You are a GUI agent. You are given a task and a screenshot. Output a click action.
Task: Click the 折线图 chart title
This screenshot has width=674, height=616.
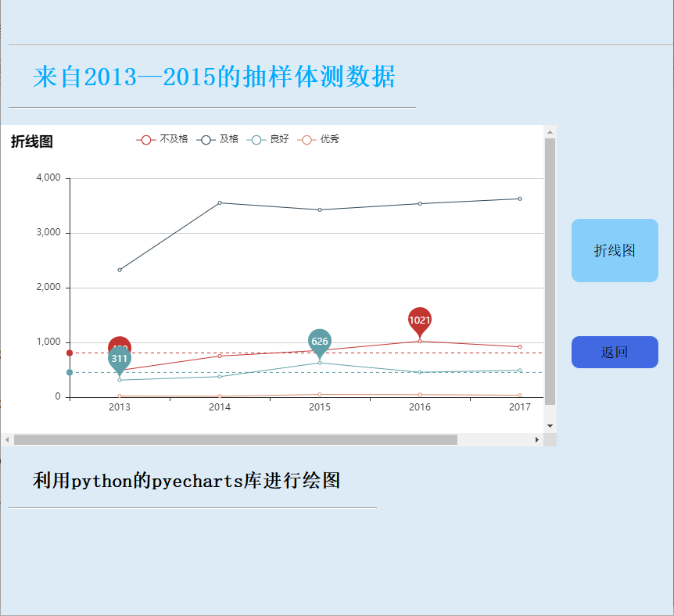[32, 141]
